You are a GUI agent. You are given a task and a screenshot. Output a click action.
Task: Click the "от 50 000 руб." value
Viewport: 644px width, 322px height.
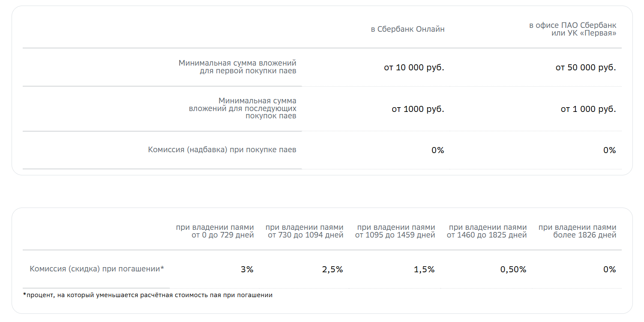pyautogui.click(x=585, y=68)
